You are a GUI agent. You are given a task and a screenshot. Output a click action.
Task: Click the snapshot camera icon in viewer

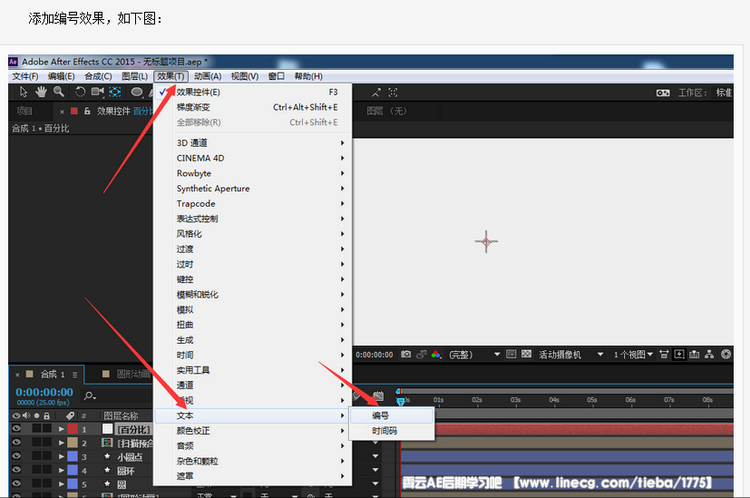coord(406,354)
